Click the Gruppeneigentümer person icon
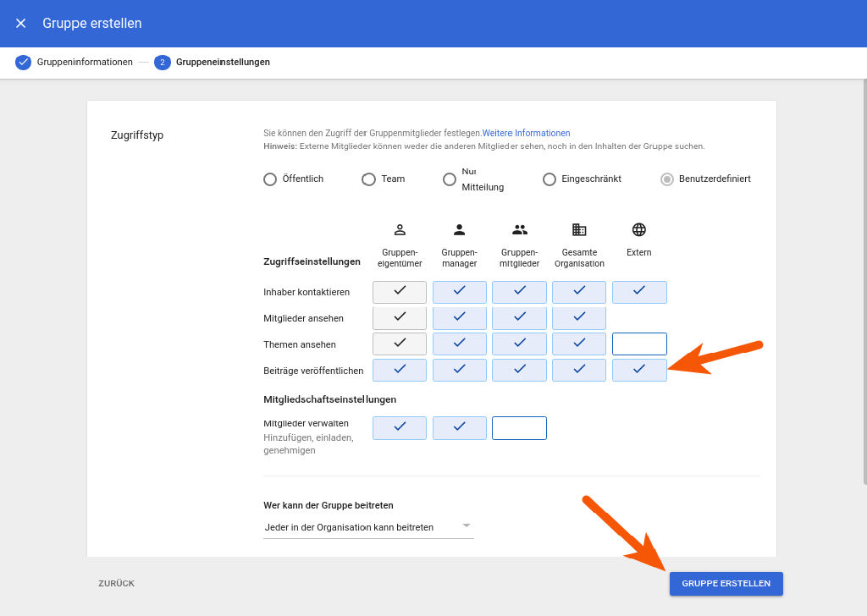The width and height of the screenshot is (867, 616). [x=399, y=228]
